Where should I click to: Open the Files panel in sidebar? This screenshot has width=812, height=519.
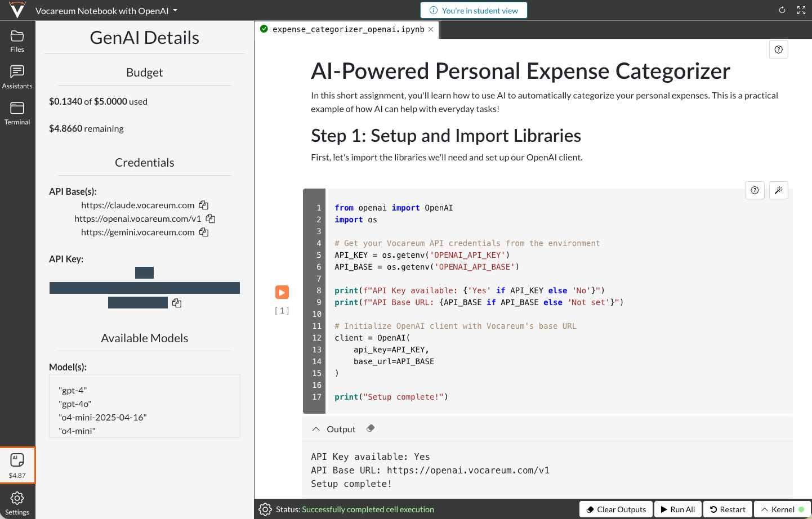coord(17,41)
